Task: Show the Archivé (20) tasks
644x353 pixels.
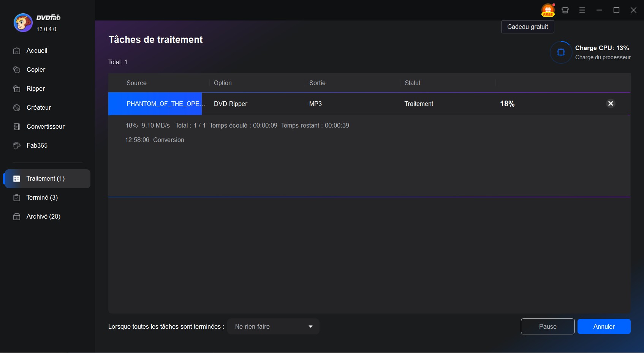Action: point(43,217)
